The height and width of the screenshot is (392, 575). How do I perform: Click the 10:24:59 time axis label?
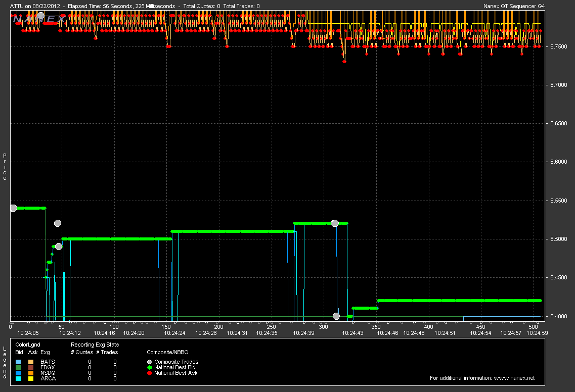pos(537,333)
